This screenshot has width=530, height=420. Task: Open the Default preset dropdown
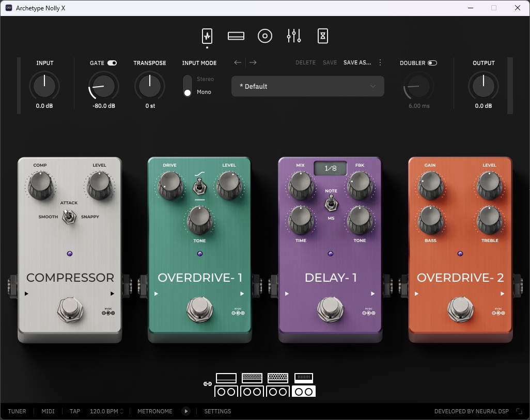tap(307, 86)
